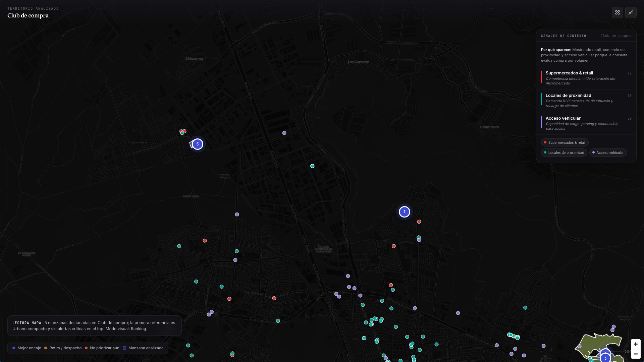Click the Chamisero map label
This screenshot has width=644, height=362.
489,127
